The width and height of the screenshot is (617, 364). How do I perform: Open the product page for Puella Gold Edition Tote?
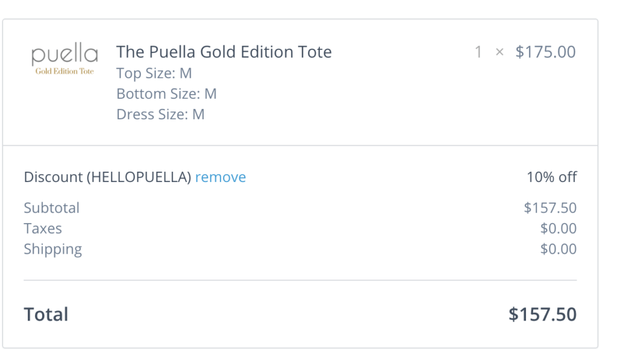[x=224, y=52]
